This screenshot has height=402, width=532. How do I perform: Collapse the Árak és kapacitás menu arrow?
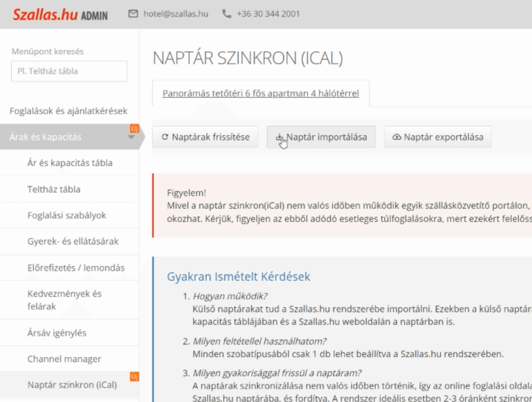[x=131, y=137]
